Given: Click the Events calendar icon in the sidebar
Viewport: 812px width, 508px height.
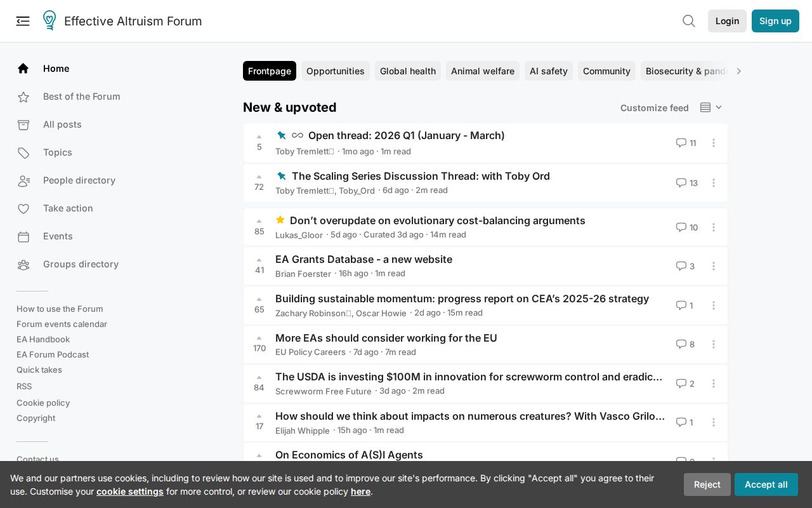Looking at the screenshot, I should coord(23,236).
